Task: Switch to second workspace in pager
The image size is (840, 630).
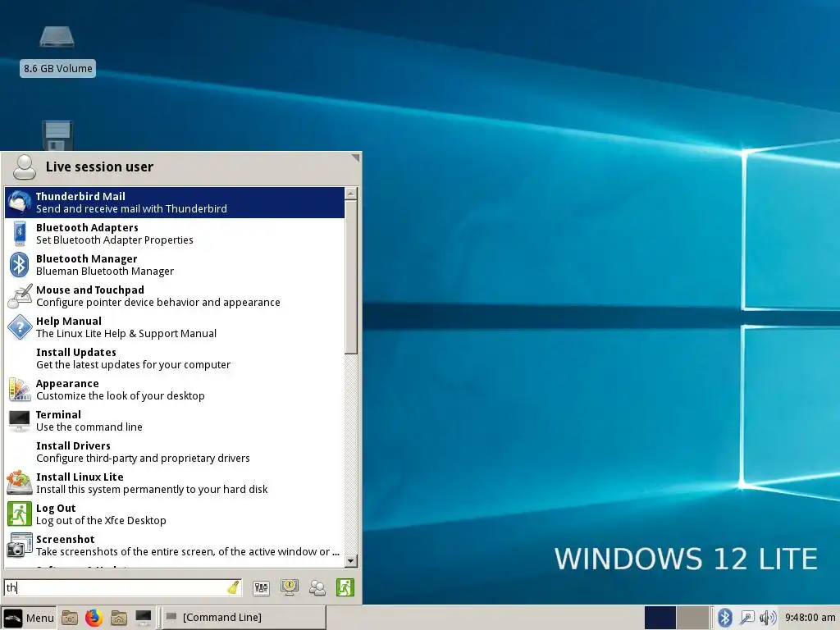Action: click(x=692, y=618)
